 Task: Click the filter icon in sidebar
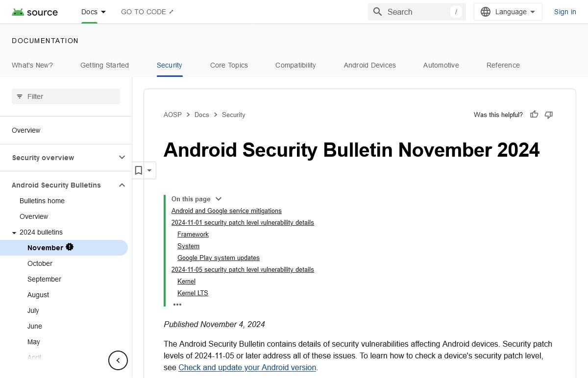pos(20,96)
